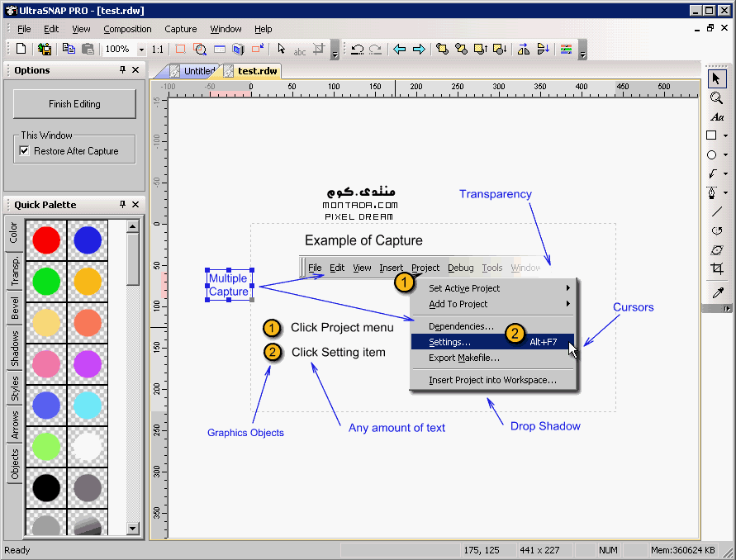Viewport: 736px width, 560px height.
Task: Open the Transp. palette tab
Action: pos(14,271)
